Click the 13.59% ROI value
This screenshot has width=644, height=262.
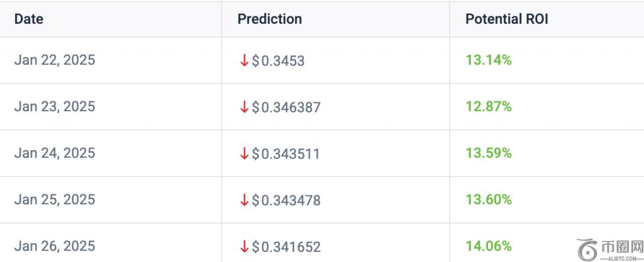[488, 153]
